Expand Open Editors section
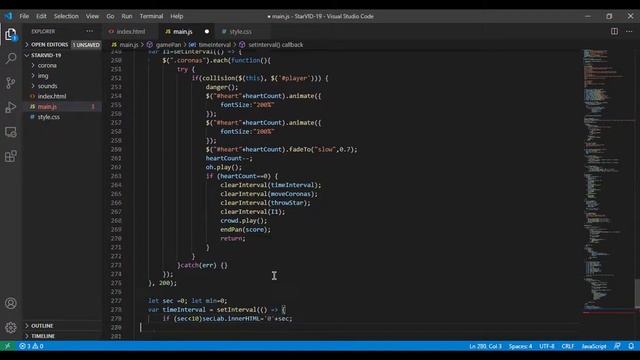640x360 pixels. pos(49,44)
